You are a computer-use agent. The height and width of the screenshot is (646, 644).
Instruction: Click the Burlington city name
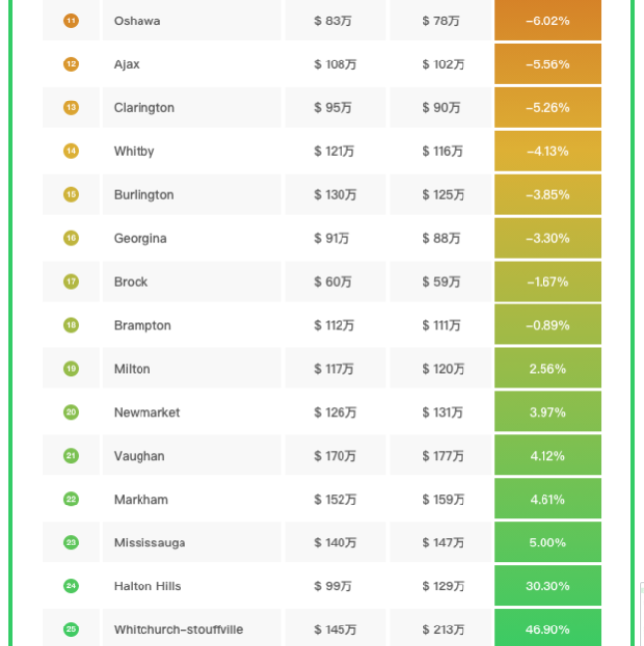pos(143,195)
